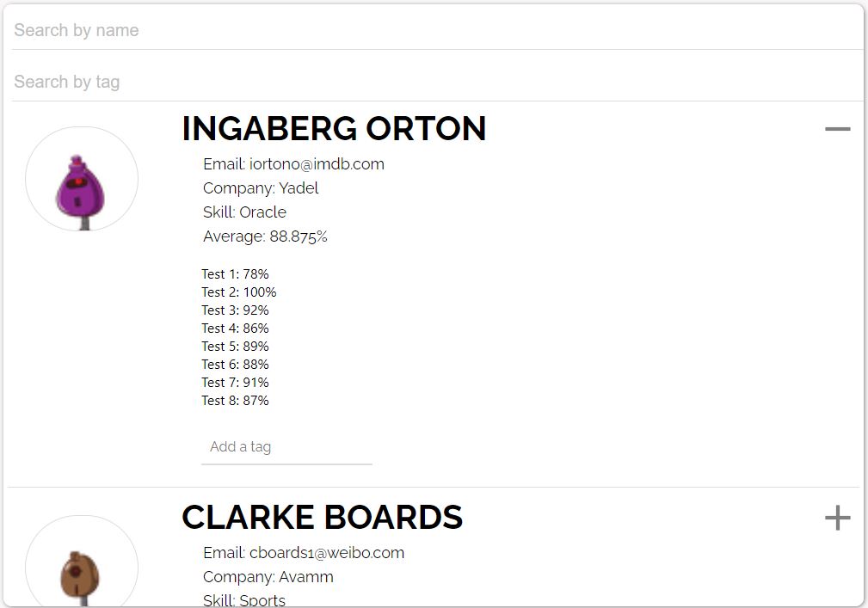
Task: Click the Company: Avamm line
Action: pyautogui.click(x=268, y=577)
